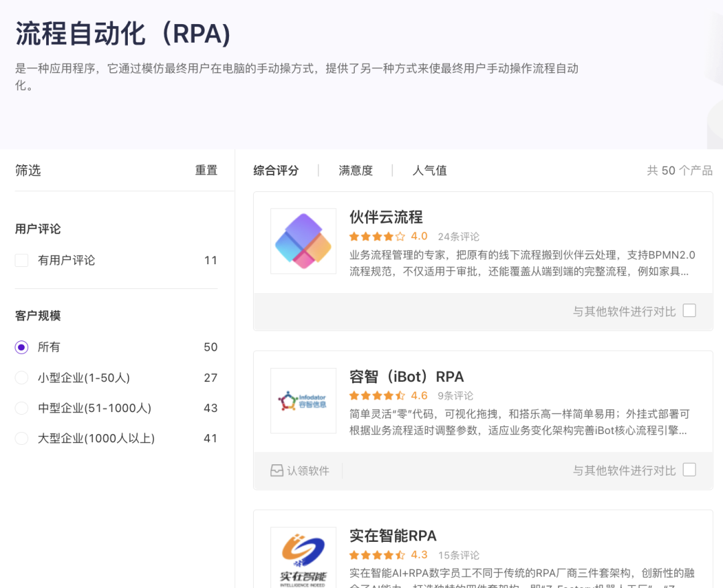Image resolution: width=723 pixels, height=588 pixels.
Task: Click the 伙伴云流程 star rating
Action: [x=377, y=237]
